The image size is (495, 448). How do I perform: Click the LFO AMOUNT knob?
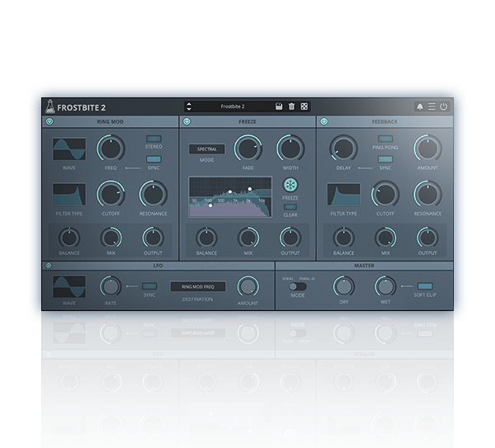click(248, 286)
